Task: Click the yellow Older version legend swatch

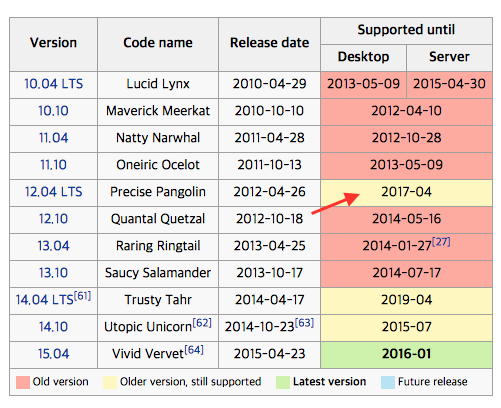Action: [x=110, y=382]
